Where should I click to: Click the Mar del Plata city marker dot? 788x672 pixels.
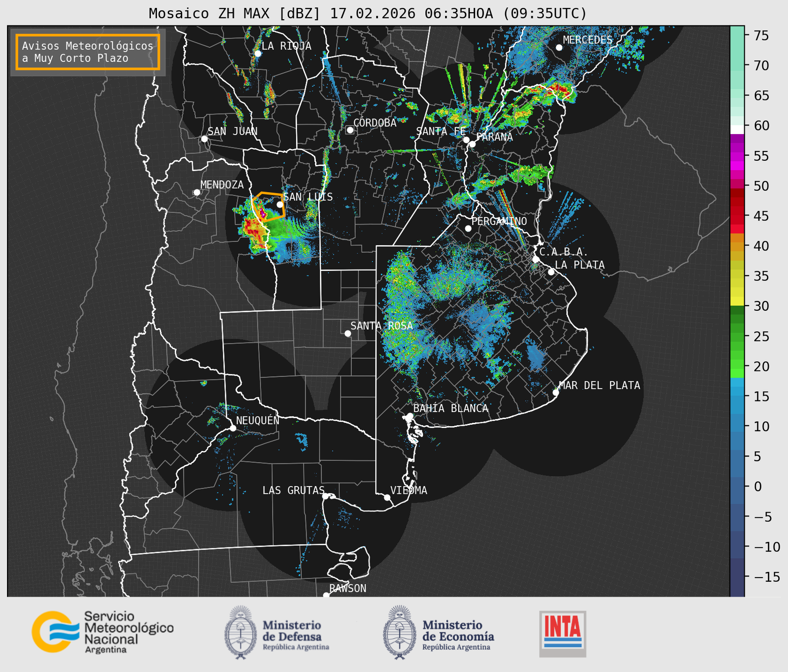(x=556, y=393)
